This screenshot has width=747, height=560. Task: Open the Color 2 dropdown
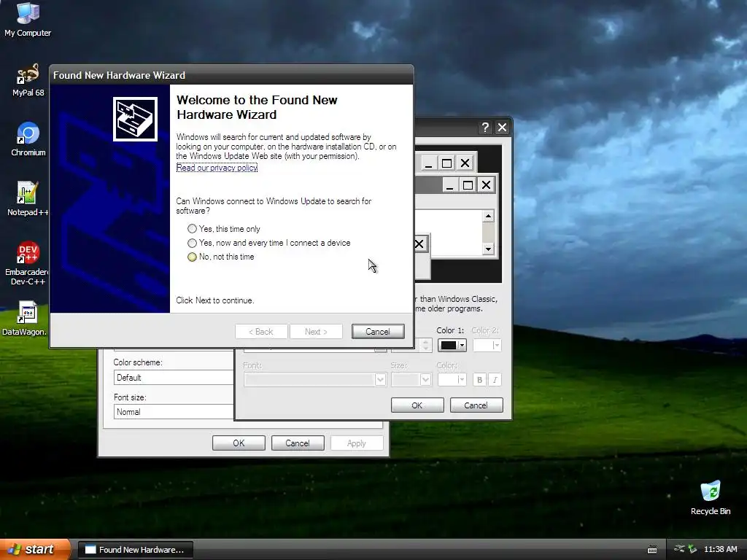point(487,345)
